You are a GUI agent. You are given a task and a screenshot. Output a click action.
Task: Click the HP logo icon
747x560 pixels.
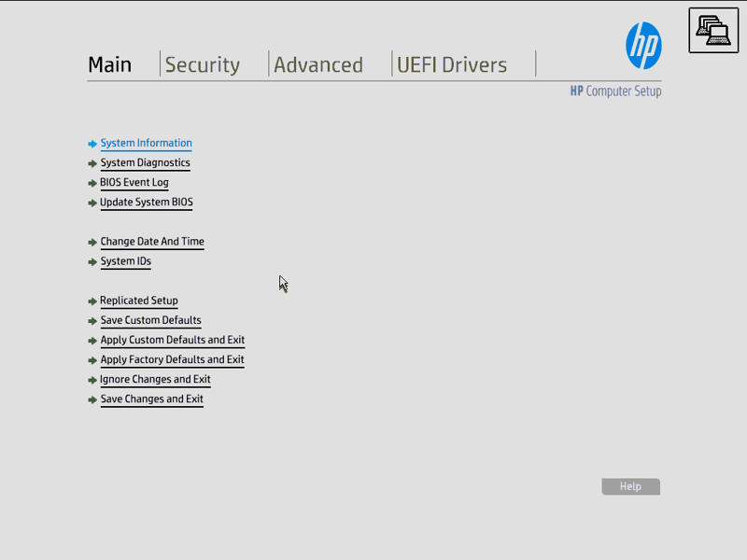[x=643, y=46]
